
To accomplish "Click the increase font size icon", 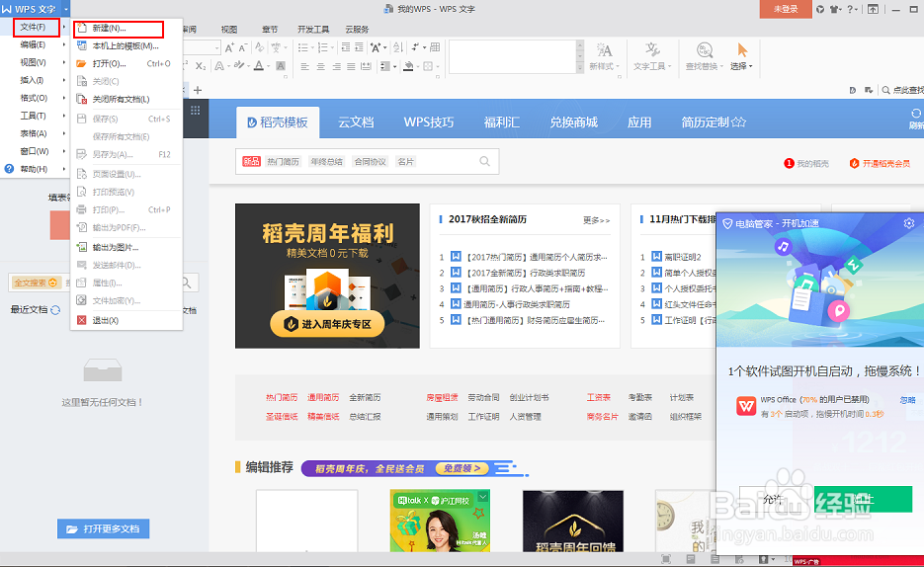I will tap(229, 47).
